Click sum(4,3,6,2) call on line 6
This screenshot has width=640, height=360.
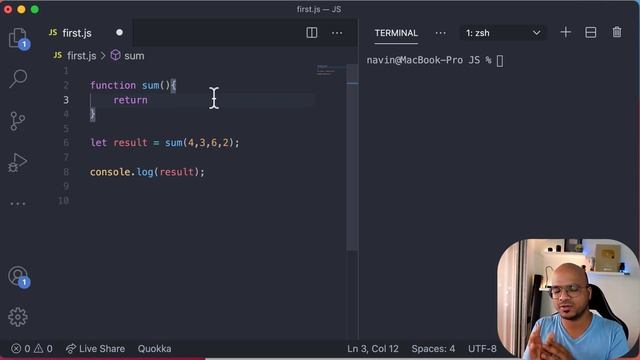click(x=199, y=143)
